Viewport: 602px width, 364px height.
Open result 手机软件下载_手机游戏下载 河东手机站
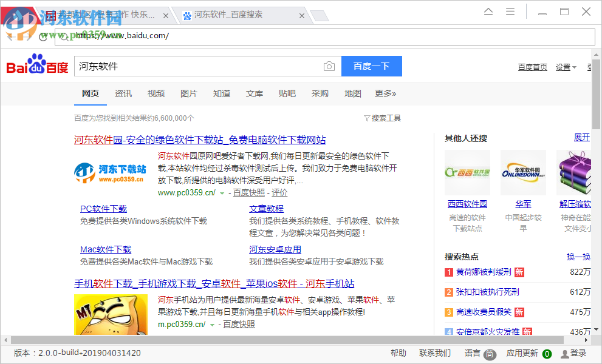214,284
